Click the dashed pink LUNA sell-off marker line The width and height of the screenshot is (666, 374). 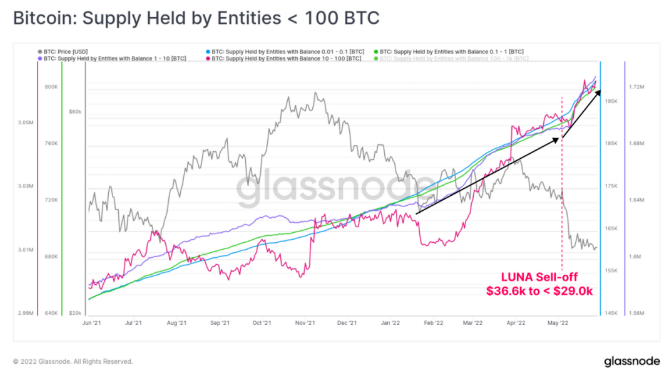(x=562, y=183)
